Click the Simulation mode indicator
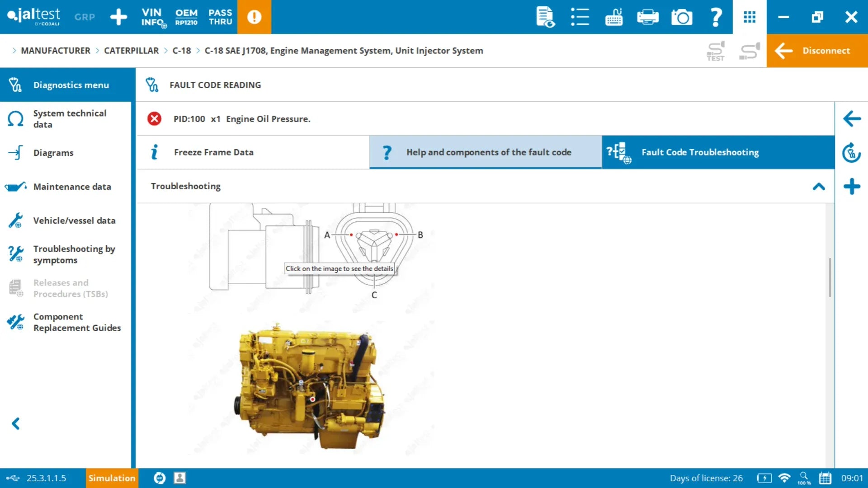868x488 pixels. [x=112, y=478]
